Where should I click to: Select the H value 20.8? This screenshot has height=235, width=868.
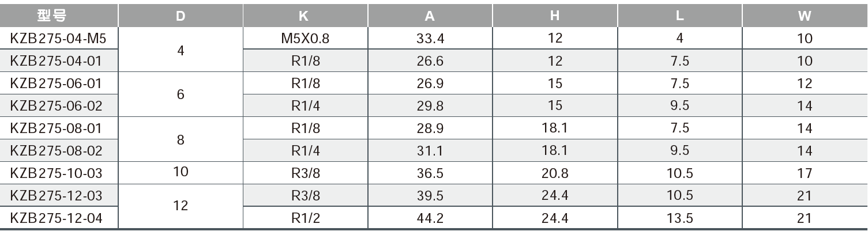(x=555, y=173)
